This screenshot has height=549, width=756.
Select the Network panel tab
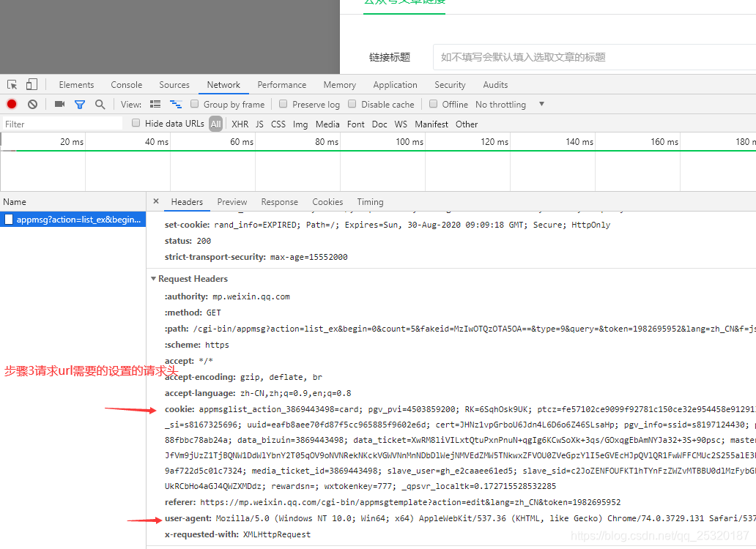click(223, 85)
